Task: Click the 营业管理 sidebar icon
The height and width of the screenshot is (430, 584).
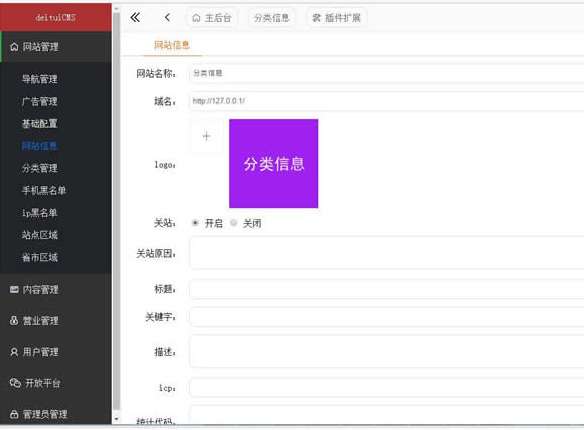Action: [14, 321]
